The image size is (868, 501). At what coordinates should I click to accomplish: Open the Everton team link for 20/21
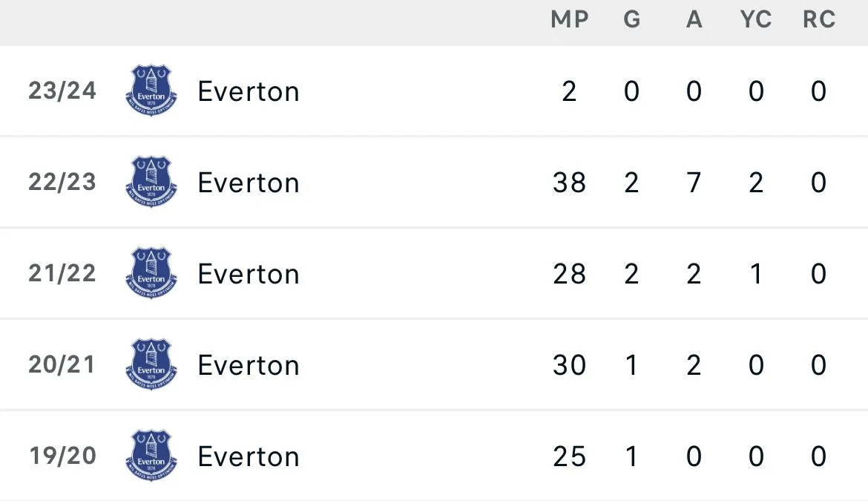[x=249, y=365]
